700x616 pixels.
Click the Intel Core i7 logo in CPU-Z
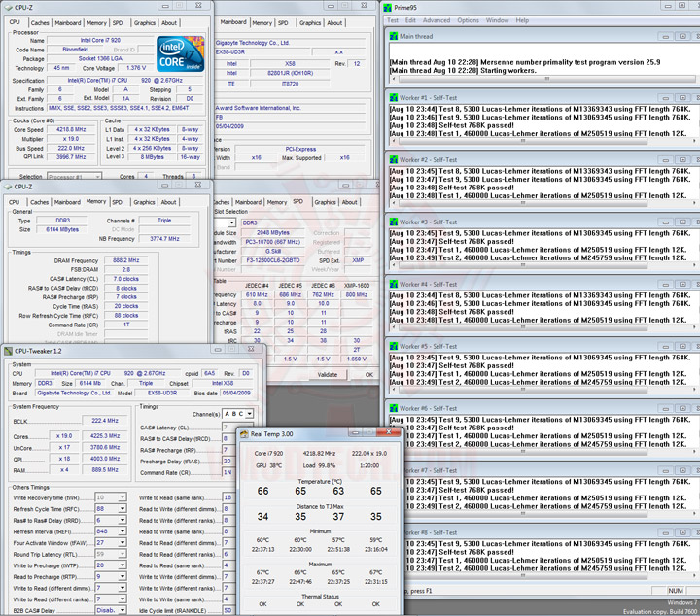[x=180, y=52]
